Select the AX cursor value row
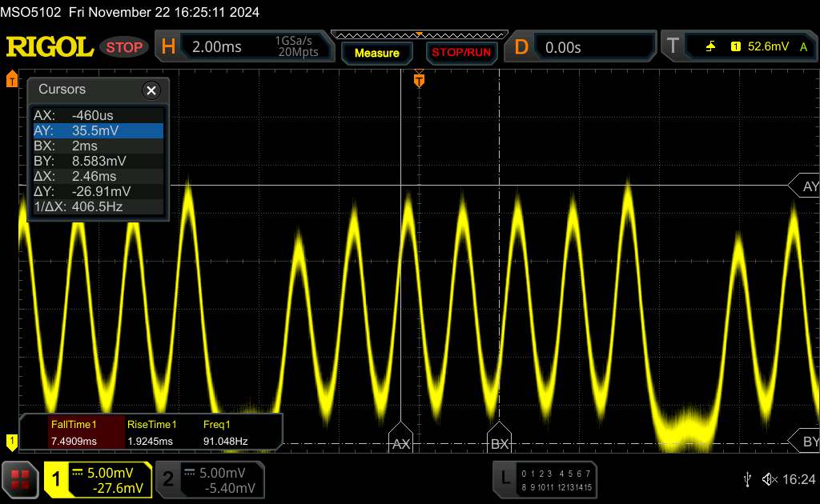 (98, 115)
